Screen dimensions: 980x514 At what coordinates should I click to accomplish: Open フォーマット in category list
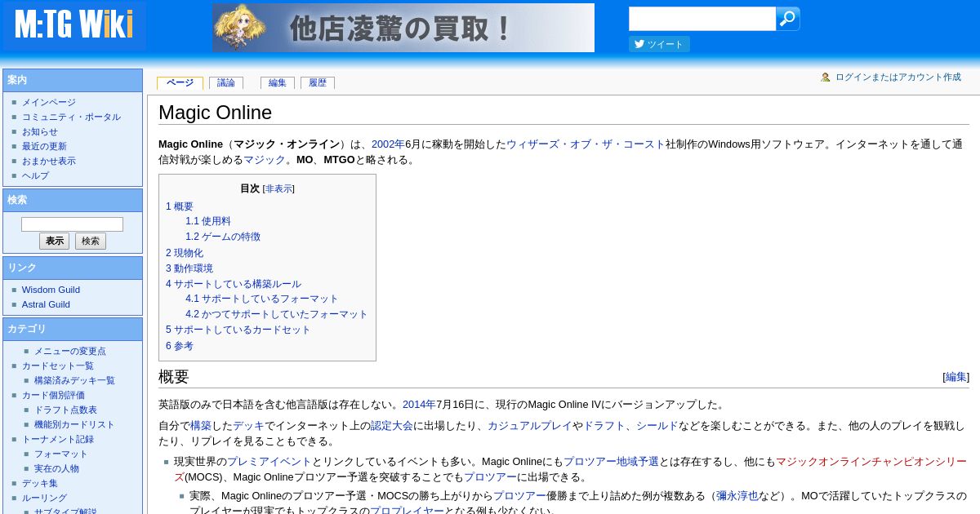click(x=61, y=454)
